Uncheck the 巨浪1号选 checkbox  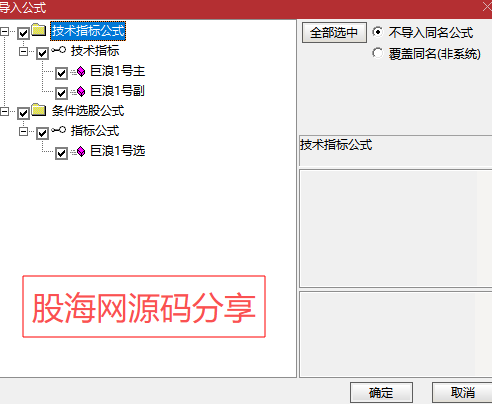[x=61, y=153]
